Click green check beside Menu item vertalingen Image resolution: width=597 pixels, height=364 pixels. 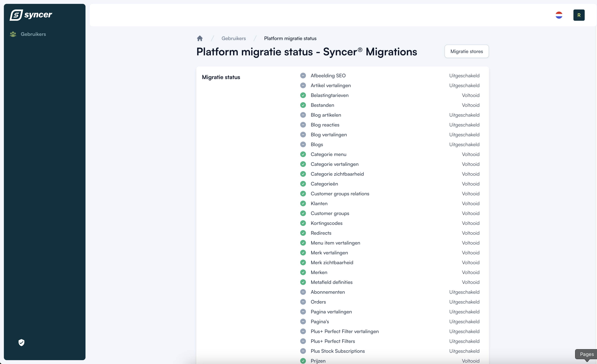pos(303,243)
